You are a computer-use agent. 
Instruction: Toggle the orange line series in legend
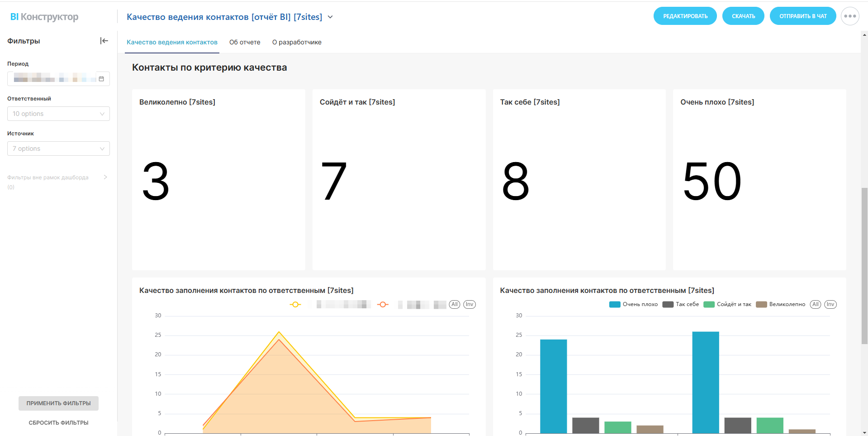(383, 305)
